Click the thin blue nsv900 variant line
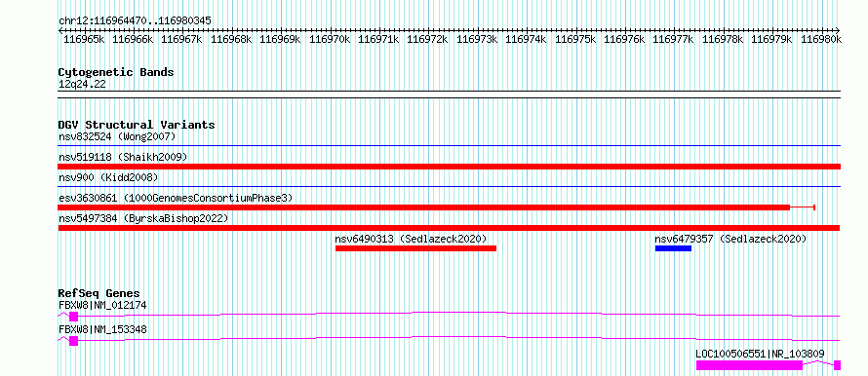Image resolution: width=868 pixels, height=376 pixels. click(x=450, y=187)
